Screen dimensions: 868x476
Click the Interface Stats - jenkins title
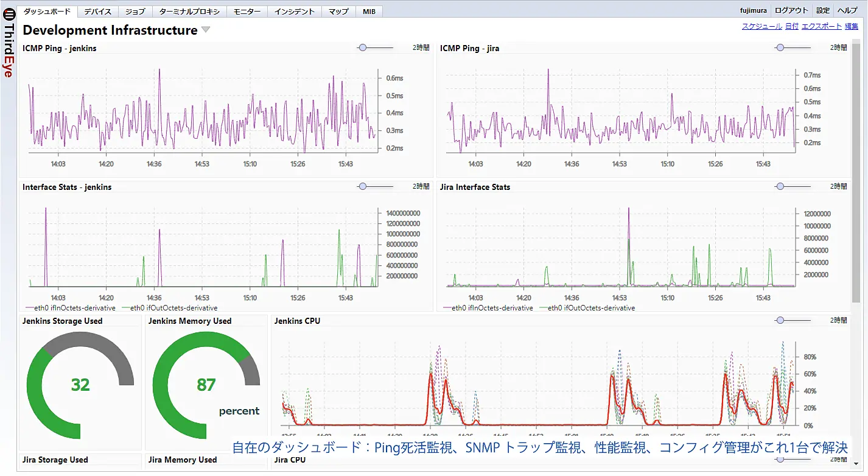(67, 187)
